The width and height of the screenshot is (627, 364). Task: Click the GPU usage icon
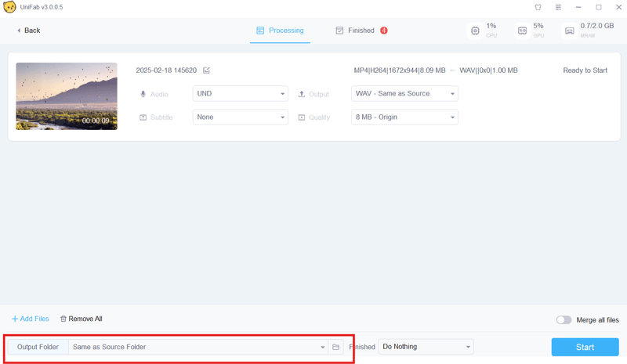click(x=522, y=31)
